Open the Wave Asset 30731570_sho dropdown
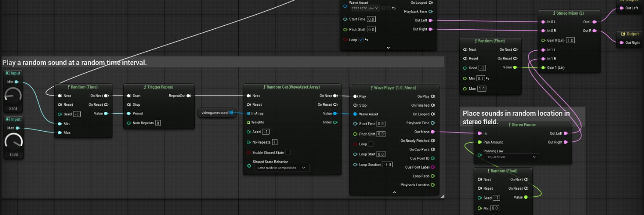 click(x=365, y=8)
